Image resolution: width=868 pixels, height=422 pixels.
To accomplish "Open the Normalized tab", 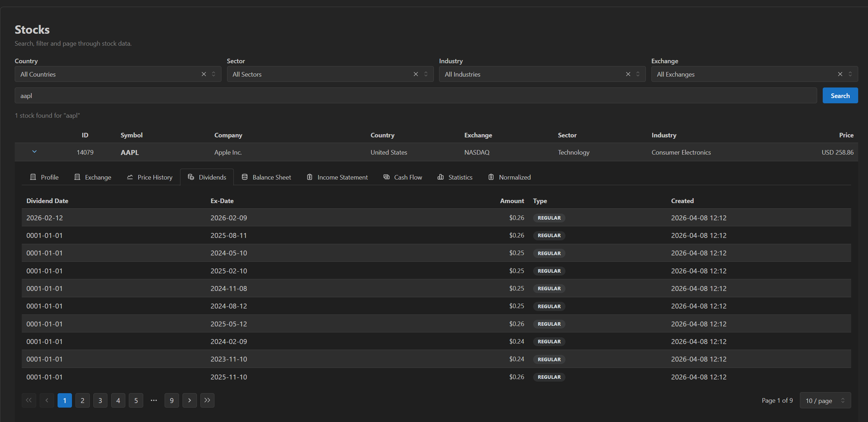I will (510, 177).
